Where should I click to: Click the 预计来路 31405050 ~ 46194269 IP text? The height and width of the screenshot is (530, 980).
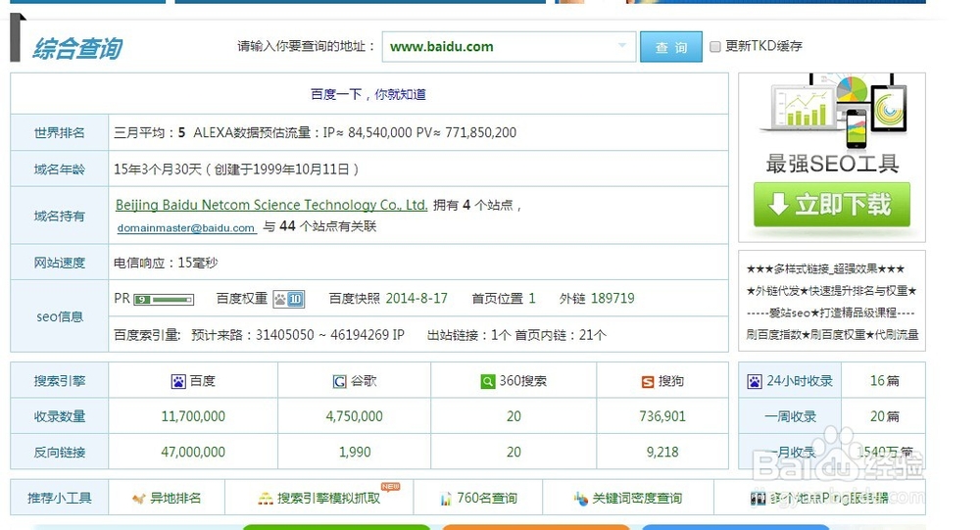point(298,335)
